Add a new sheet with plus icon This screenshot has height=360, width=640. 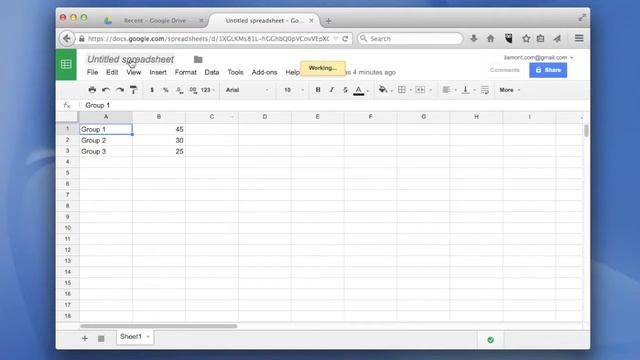(85, 338)
